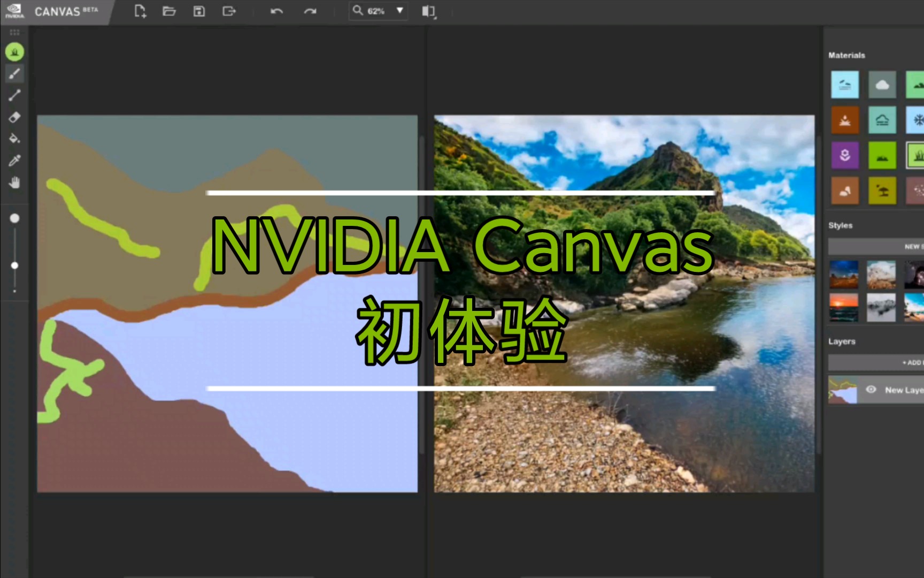This screenshot has width=924, height=578.
Task: Save the current canvas
Action: (x=199, y=11)
